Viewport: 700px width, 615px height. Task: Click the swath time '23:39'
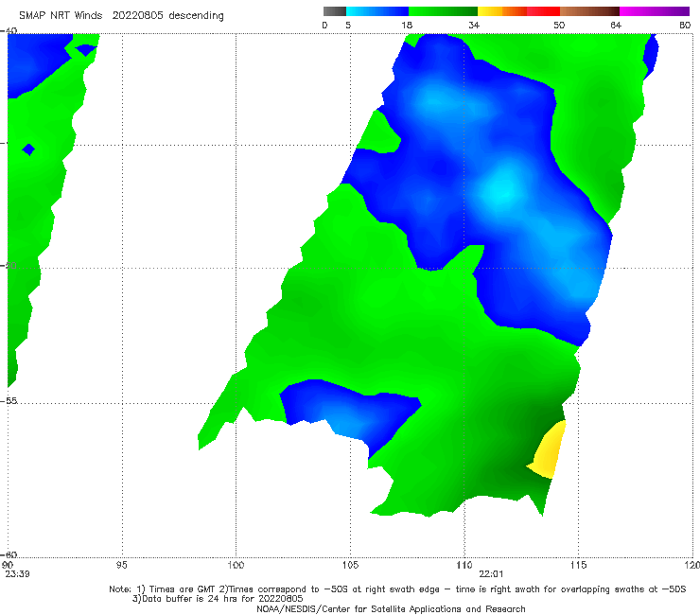pyautogui.click(x=17, y=574)
